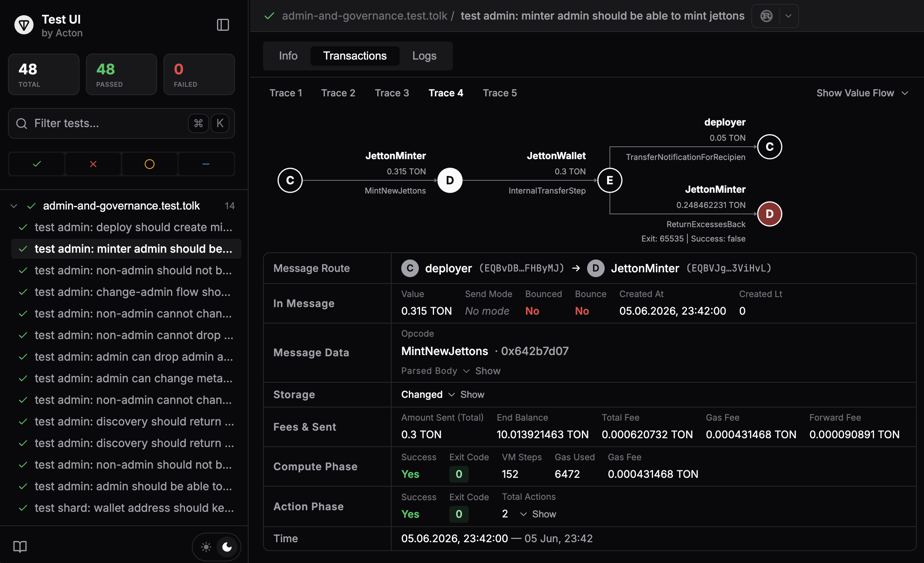The width and height of the screenshot is (924, 563).
Task: Click opcode value 0x642b7d07
Action: click(535, 351)
